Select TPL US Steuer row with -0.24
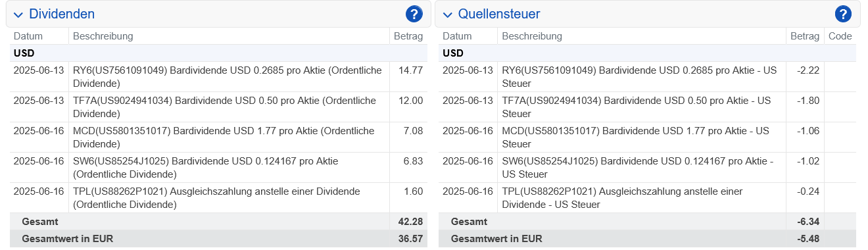The height and width of the screenshot is (250, 868). [647, 198]
